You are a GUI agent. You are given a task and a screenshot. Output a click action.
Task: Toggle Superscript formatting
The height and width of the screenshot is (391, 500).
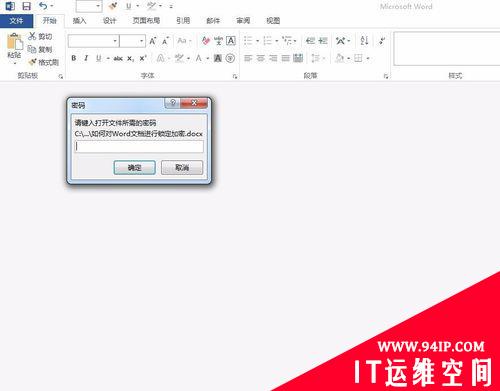143,58
